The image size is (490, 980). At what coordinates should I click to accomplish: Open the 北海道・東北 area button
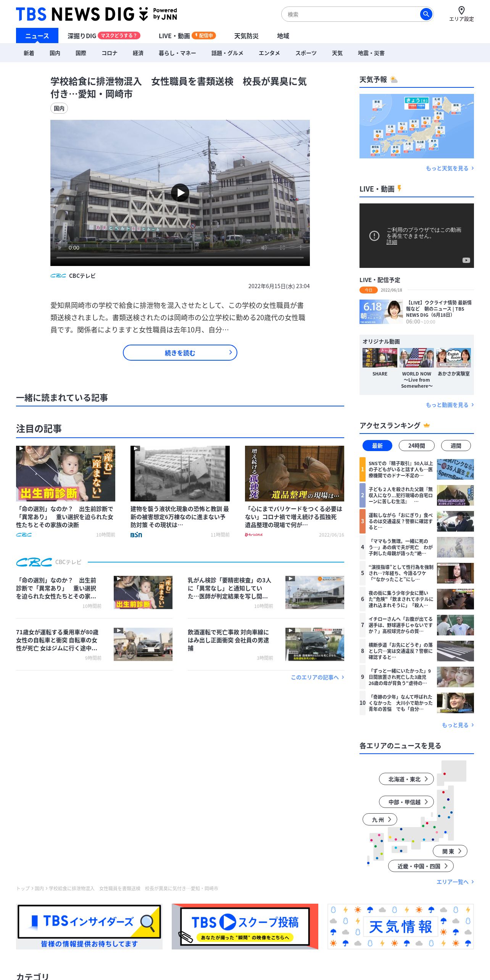(x=406, y=779)
